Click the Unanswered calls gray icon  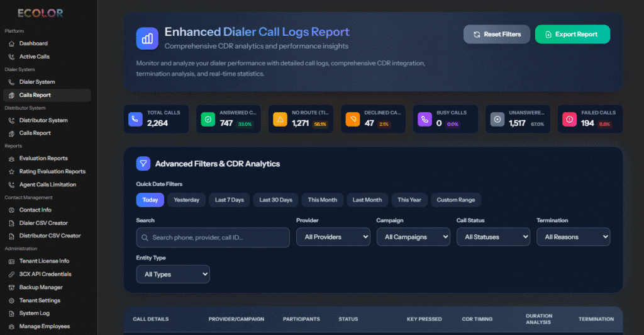(x=497, y=118)
